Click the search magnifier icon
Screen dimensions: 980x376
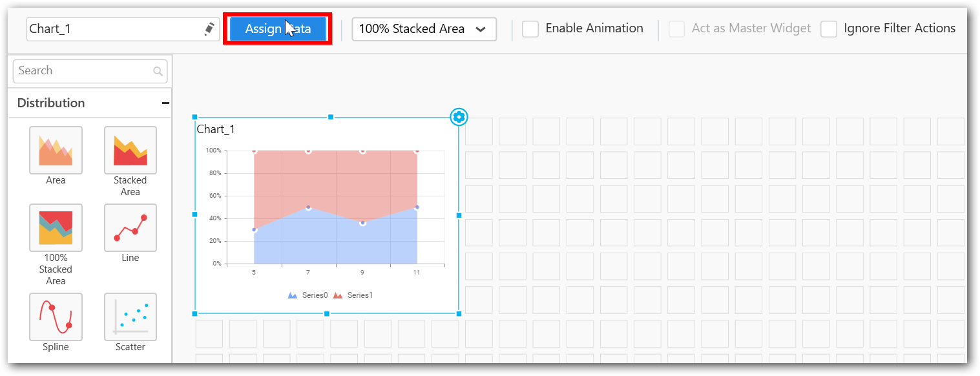(x=158, y=71)
